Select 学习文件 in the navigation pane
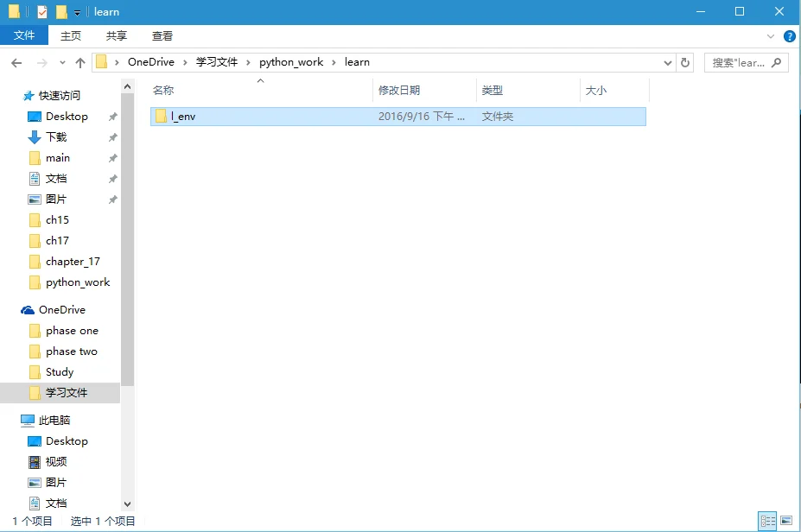The height and width of the screenshot is (532, 801). point(60,393)
